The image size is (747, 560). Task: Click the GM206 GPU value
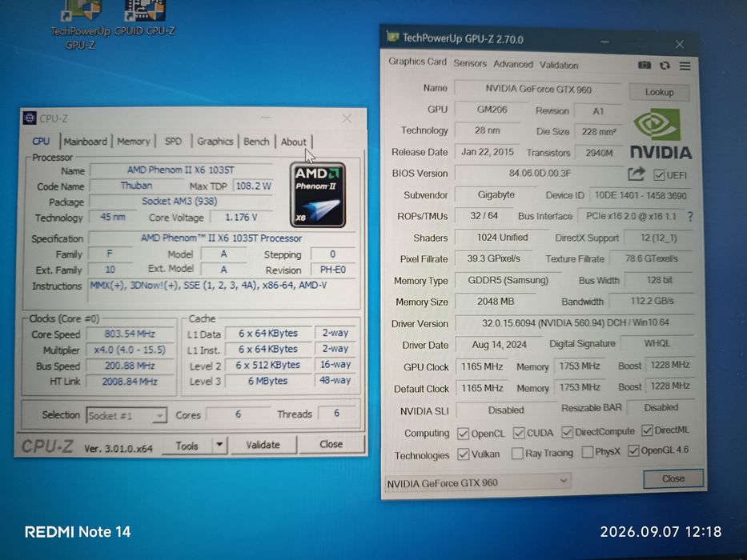tap(492, 110)
